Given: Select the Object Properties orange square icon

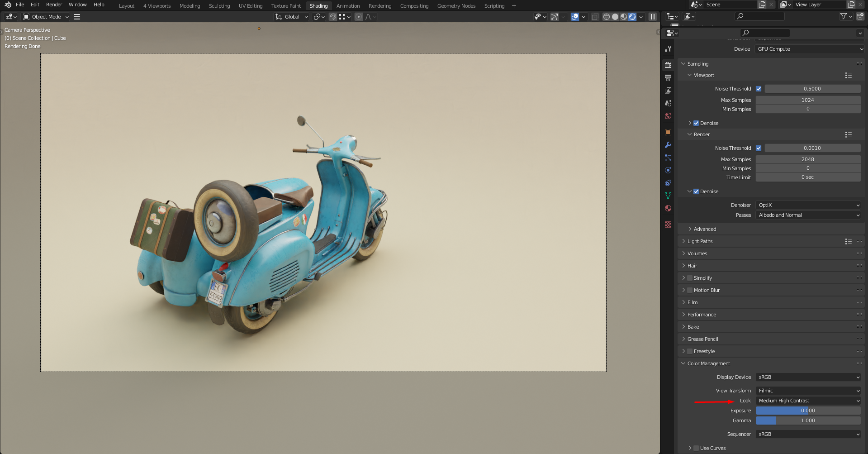Looking at the screenshot, I should click(668, 132).
